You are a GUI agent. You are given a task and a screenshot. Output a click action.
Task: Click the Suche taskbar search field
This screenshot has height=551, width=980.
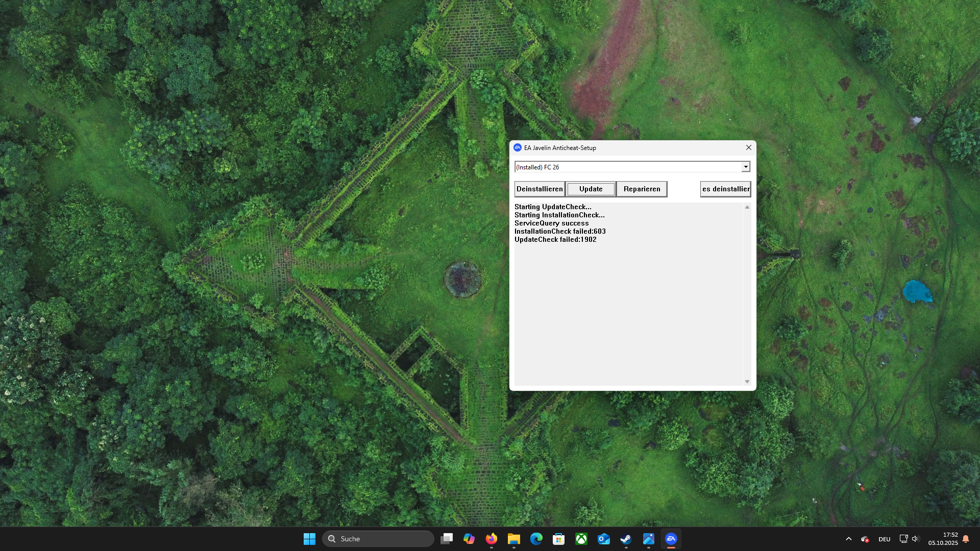[378, 539]
